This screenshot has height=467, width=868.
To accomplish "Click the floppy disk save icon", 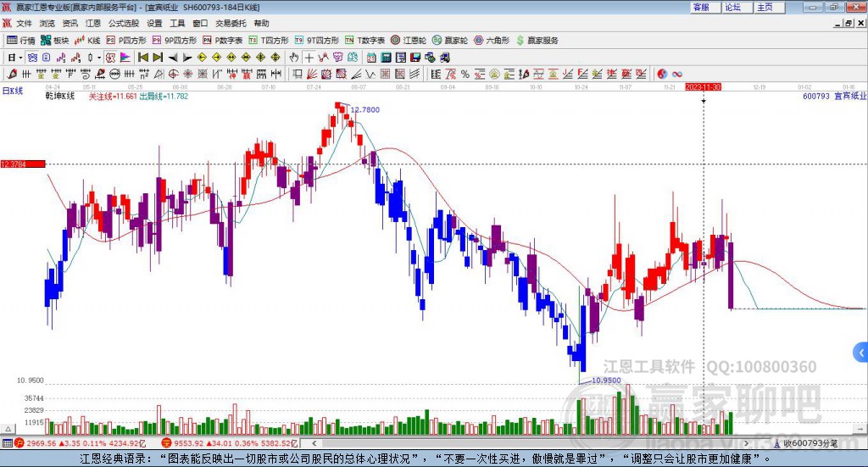I will (x=415, y=58).
